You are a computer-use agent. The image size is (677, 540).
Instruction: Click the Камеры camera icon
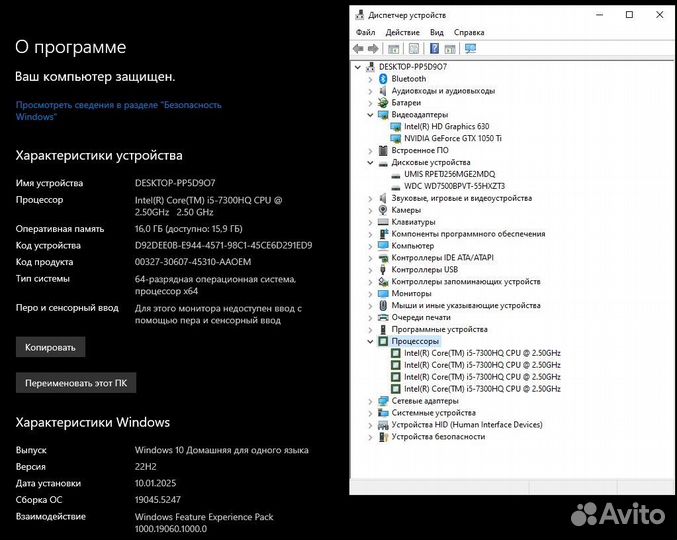383,210
